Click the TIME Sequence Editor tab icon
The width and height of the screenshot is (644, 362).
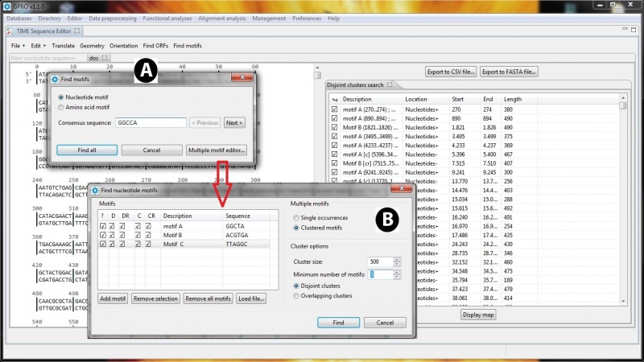tap(11, 31)
